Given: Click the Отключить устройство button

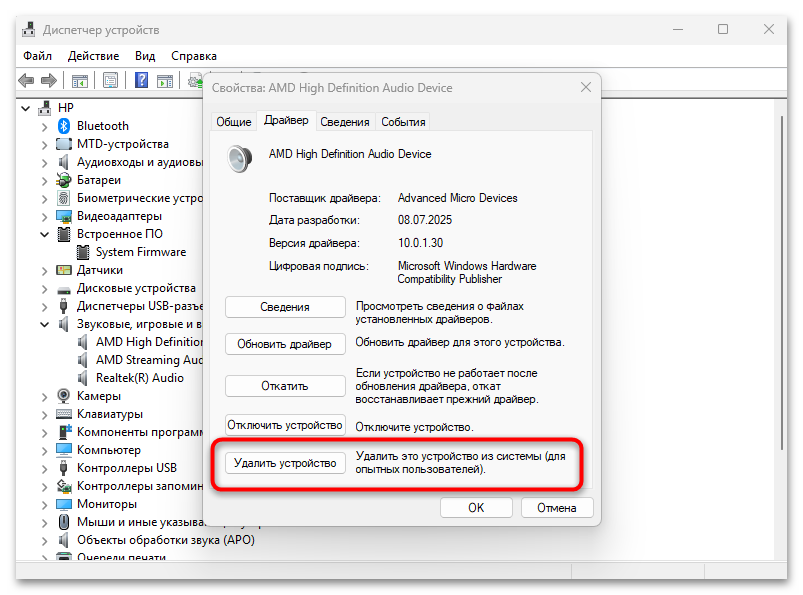Looking at the screenshot, I should tap(285, 425).
